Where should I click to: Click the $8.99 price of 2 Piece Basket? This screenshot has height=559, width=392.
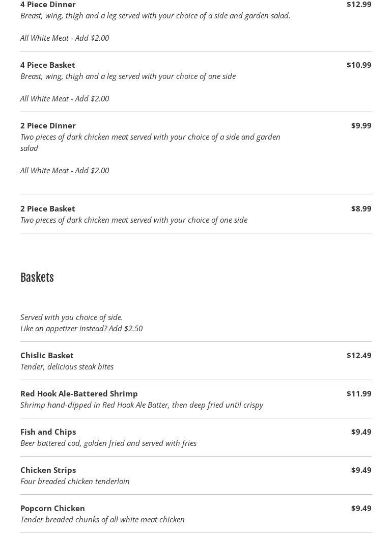click(361, 208)
